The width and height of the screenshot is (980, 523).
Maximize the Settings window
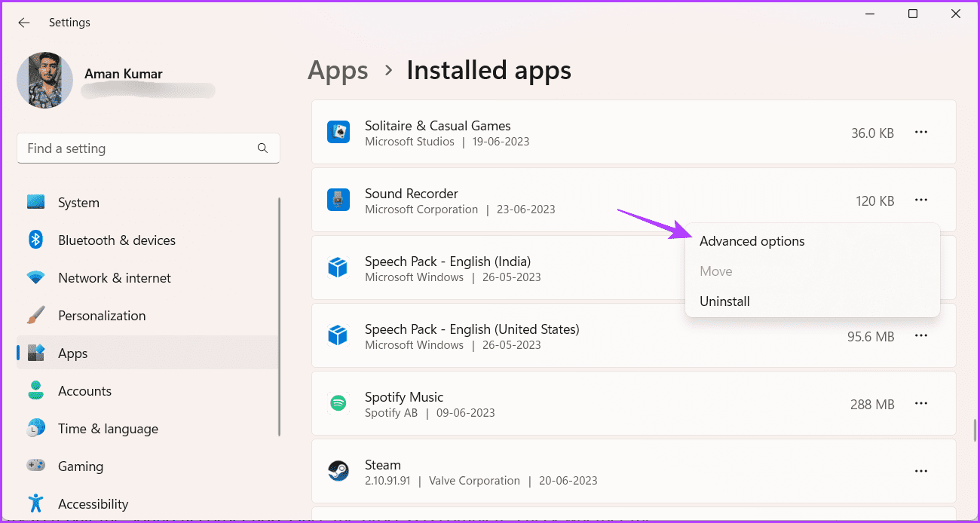[913, 14]
